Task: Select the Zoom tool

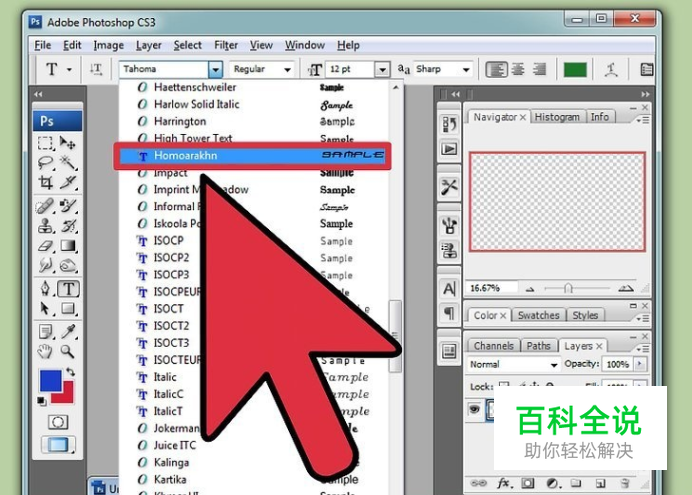Action: 68,352
